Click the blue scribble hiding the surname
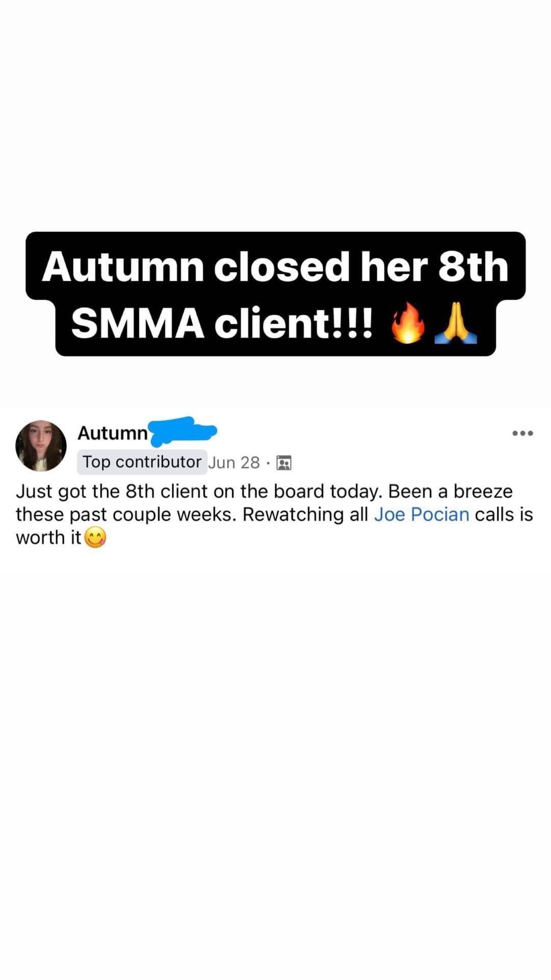 (182, 430)
